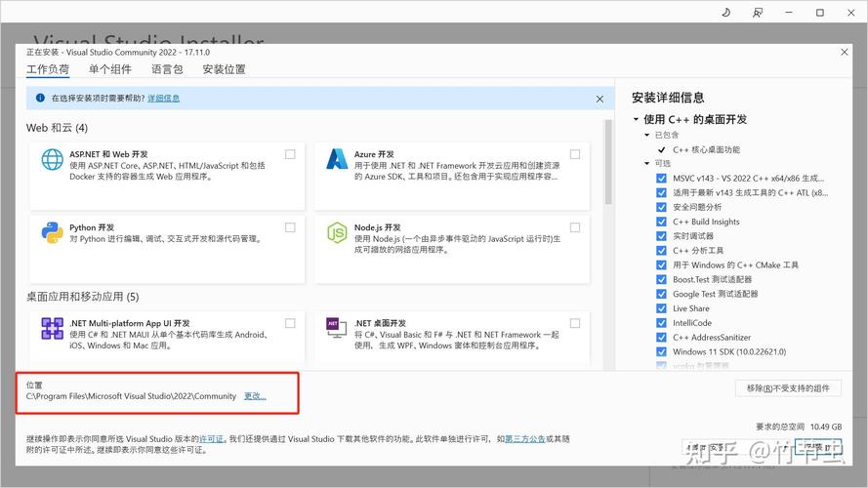Click the .NET desktop development icon
868x488 pixels.
click(x=338, y=328)
